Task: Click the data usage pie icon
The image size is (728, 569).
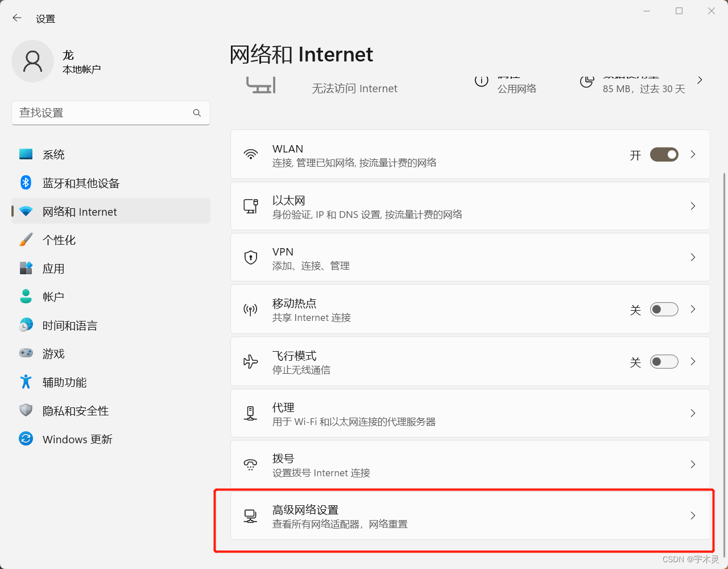Action: point(586,81)
